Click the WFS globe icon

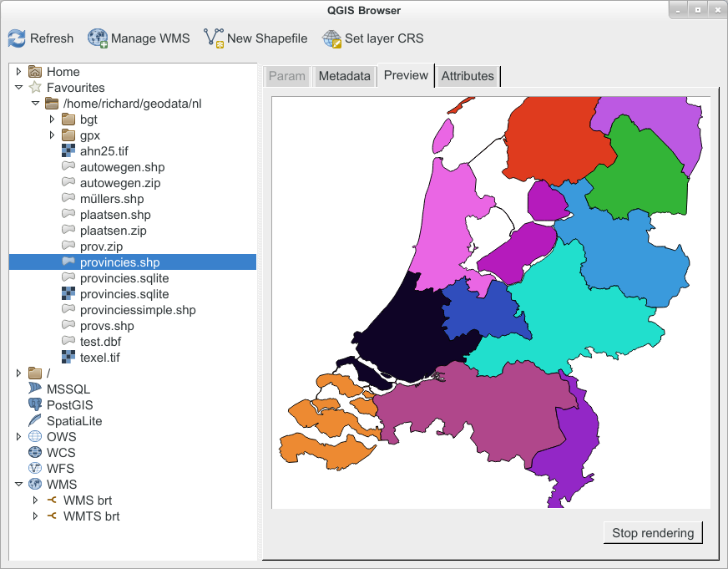pos(35,469)
